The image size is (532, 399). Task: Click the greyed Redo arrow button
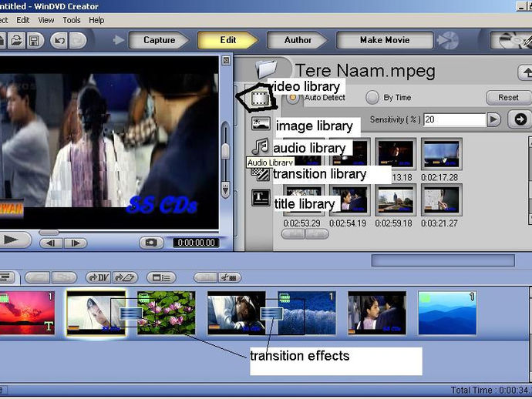pos(78,41)
